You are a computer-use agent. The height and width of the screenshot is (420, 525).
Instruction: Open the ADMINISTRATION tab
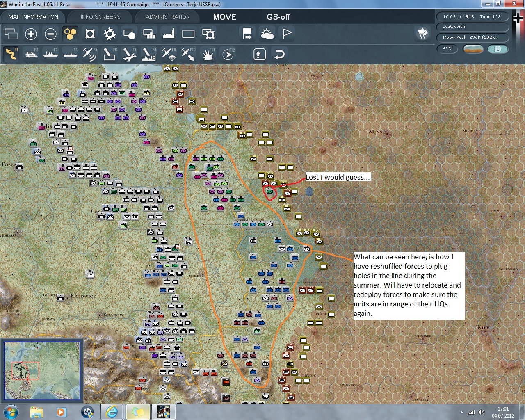pos(168,17)
